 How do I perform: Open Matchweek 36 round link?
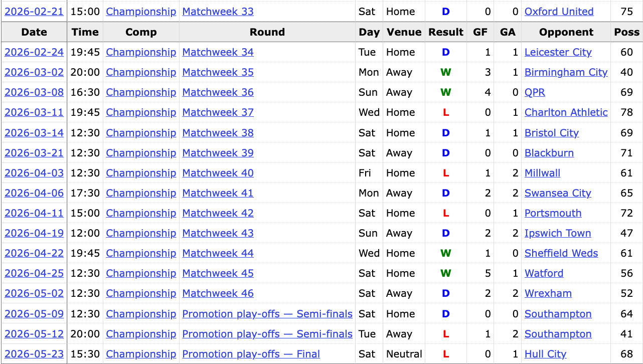tap(218, 92)
